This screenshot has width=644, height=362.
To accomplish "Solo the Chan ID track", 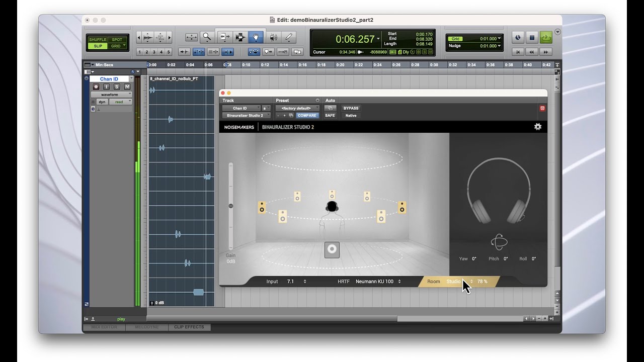I will (x=117, y=87).
